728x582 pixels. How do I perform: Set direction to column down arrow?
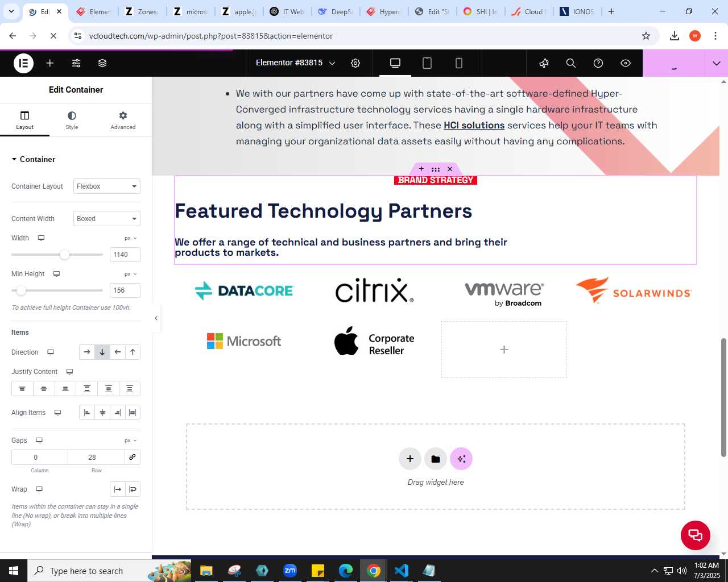102,352
